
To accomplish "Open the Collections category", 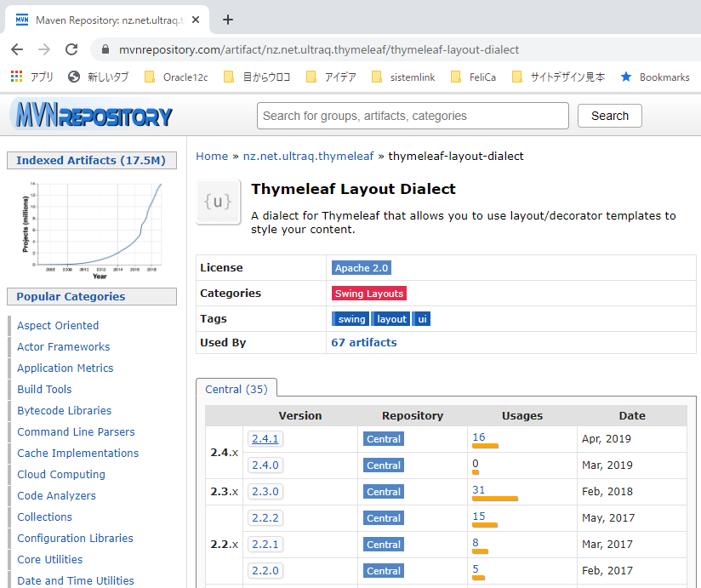I will [45, 517].
